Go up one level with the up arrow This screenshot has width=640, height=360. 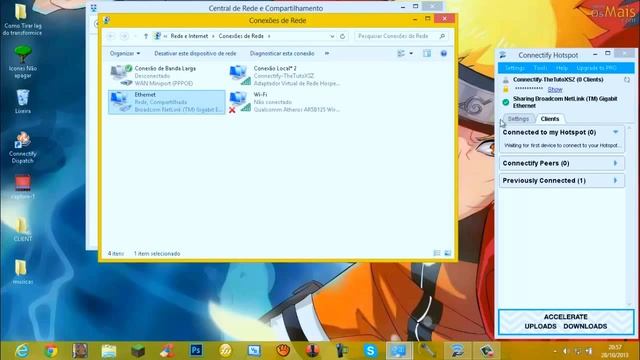[x=146, y=36]
